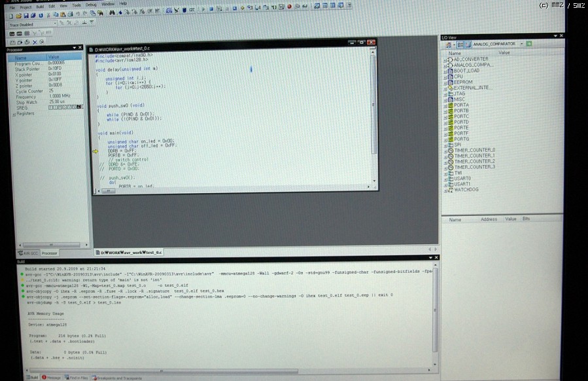Viewport: 588px width, 381px height.
Task: Expand the PORTA node in I/O View
Action: (445, 105)
